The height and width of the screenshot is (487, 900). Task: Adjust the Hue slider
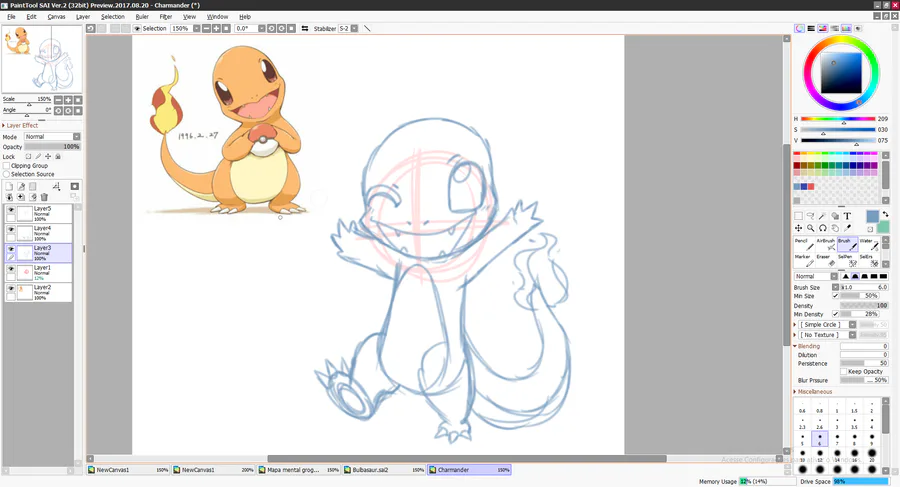[838, 119]
